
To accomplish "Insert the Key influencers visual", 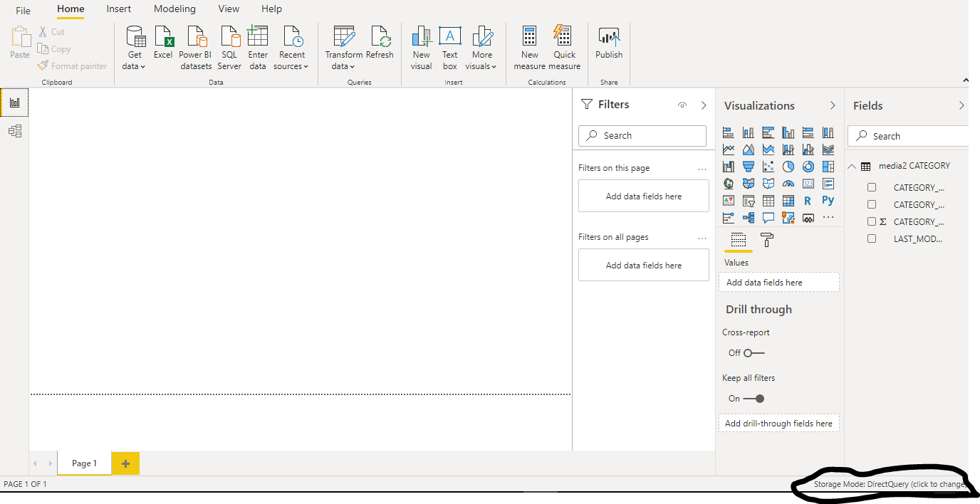I will point(728,218).
